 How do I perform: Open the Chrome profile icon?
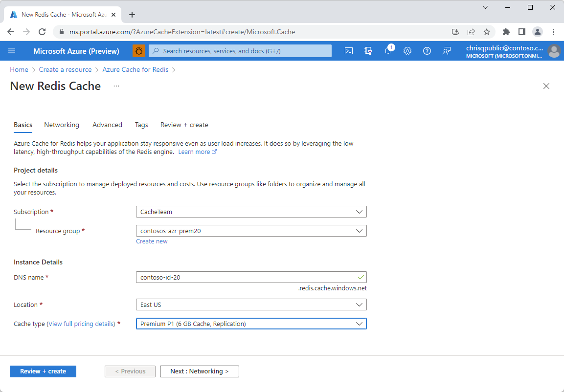coord(538,32)
